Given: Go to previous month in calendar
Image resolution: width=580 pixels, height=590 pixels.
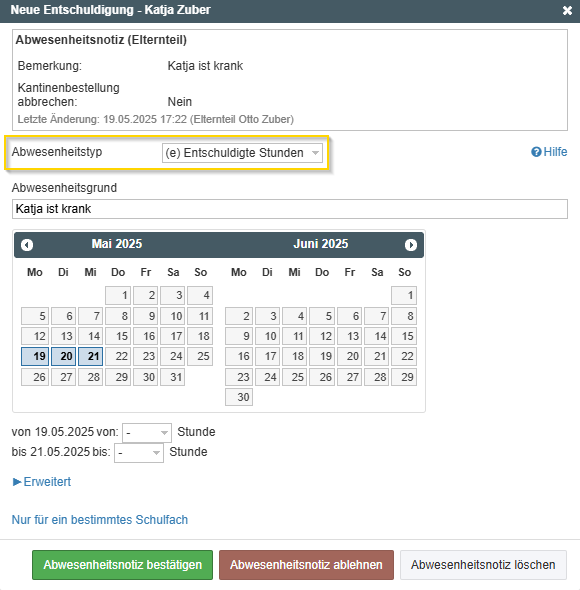Looking at the screenshot, I should 27,245.
